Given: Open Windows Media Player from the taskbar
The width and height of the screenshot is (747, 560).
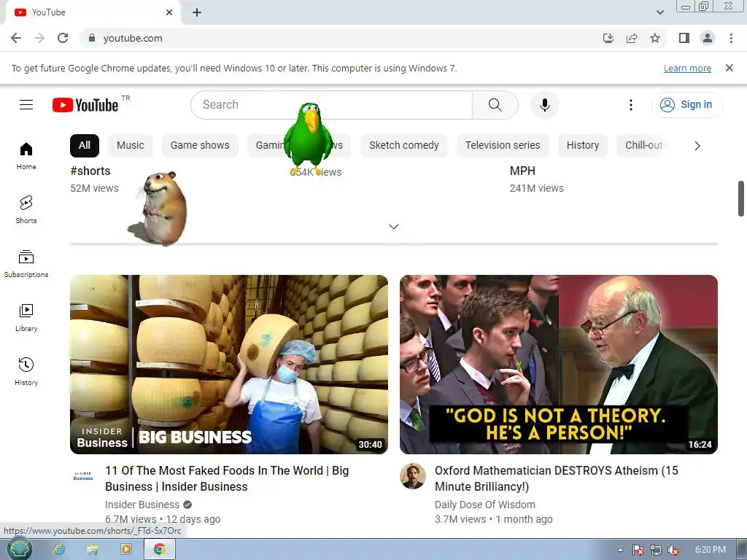Looking at the screenshot, I should pos(126,550).
